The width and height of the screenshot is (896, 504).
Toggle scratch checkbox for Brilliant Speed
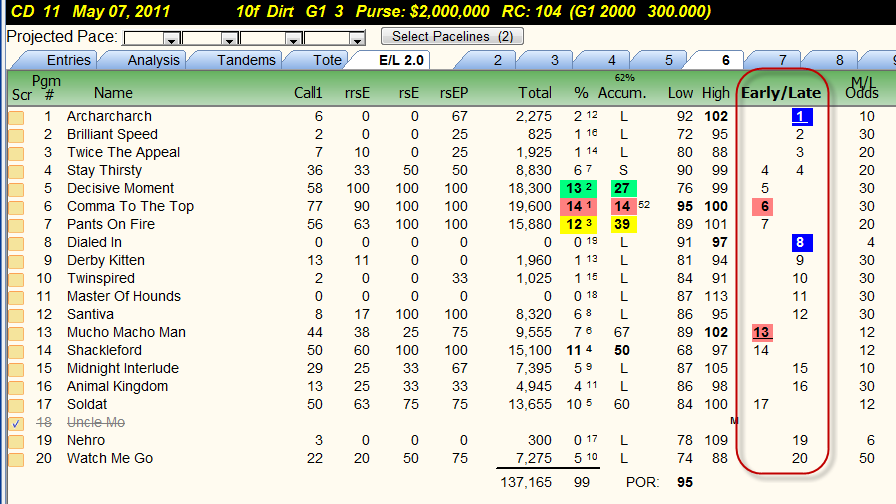16,135
